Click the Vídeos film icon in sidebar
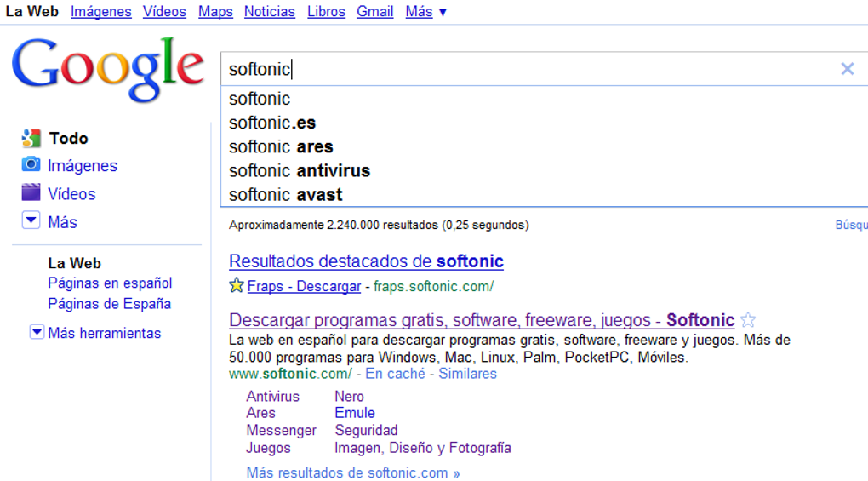This screenshot has height=481, width=868. [x=31, y=193]
